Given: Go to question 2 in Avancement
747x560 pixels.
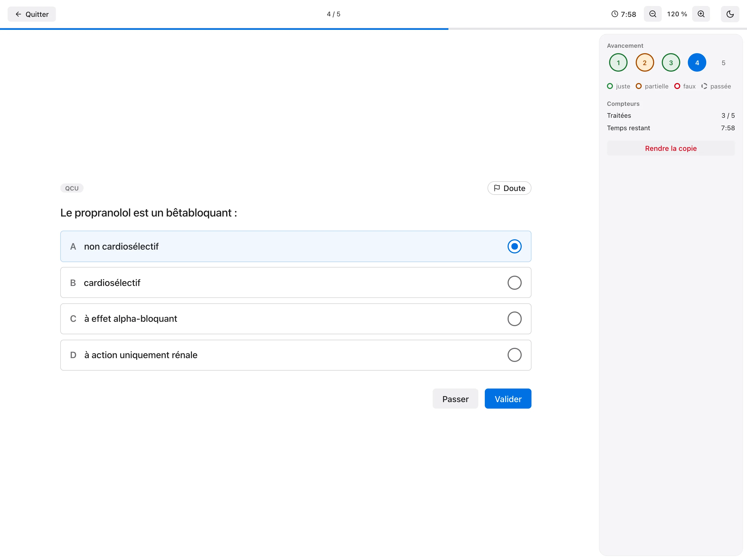Looking at the screenshot, I should [x=644, y=62].
